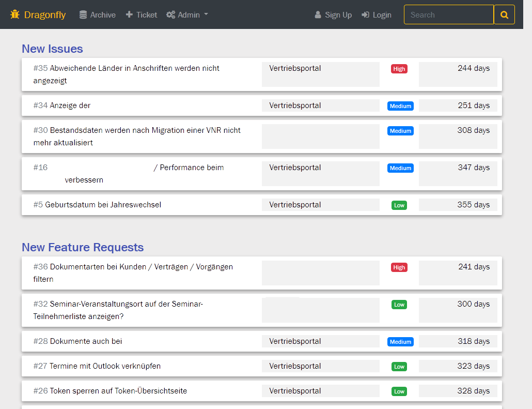Open the Ticket menu item
The width and height of the screenshot is (532, 409).
[147, 15]
